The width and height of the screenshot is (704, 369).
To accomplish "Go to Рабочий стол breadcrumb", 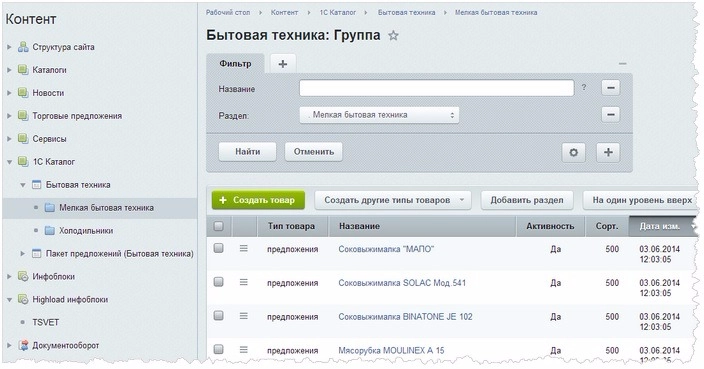I will pyautogui.click(x=228, y=13).
